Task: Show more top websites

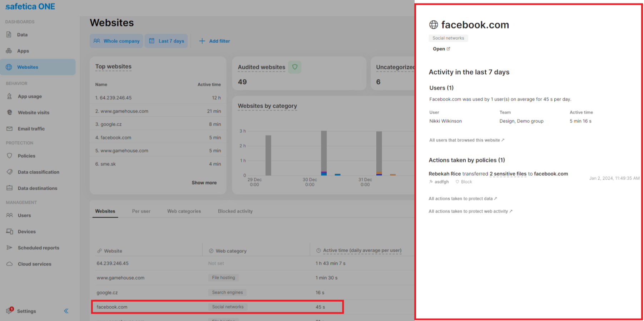Action: tap(204, 183)
